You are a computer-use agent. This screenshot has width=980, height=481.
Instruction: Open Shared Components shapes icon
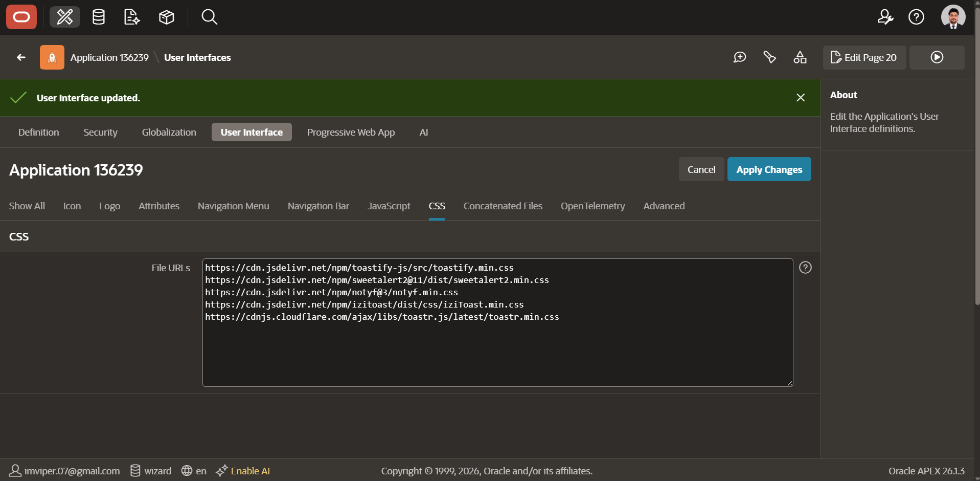pos(800,57)
